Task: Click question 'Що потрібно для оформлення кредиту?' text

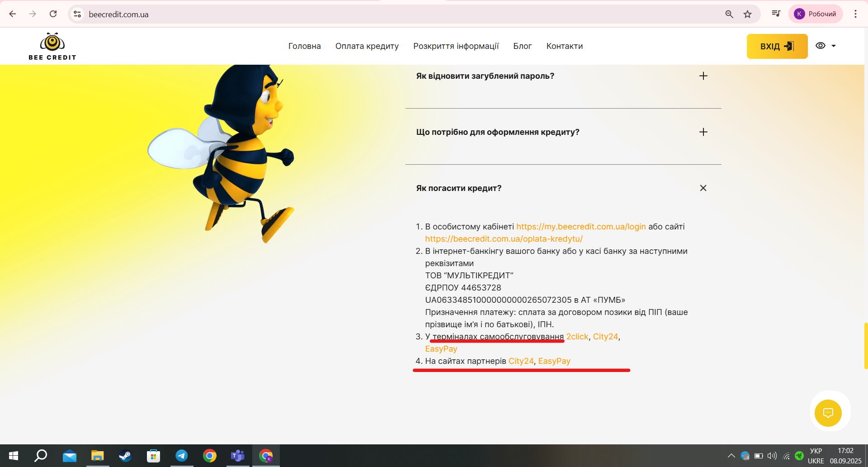Action: (x=498, y=132)
